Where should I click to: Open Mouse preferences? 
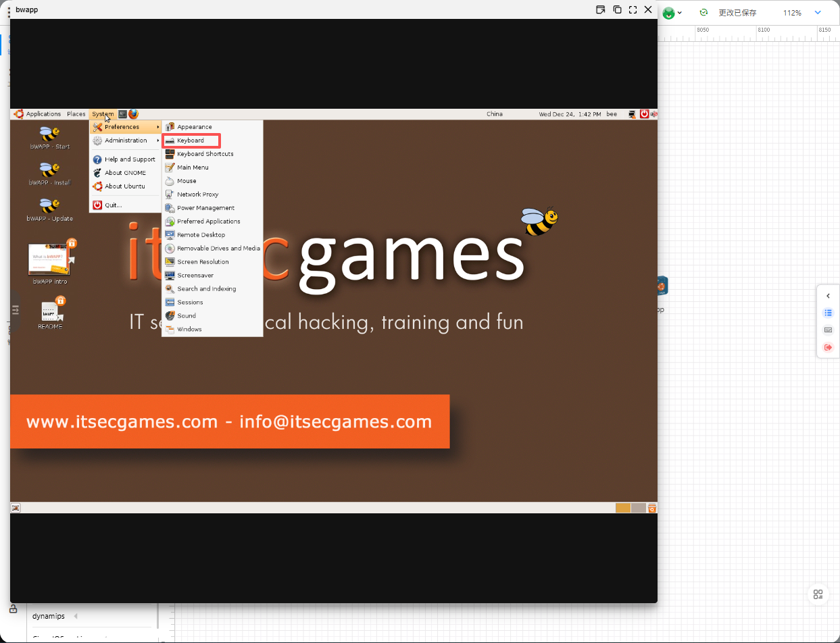[x=212, y=181]
